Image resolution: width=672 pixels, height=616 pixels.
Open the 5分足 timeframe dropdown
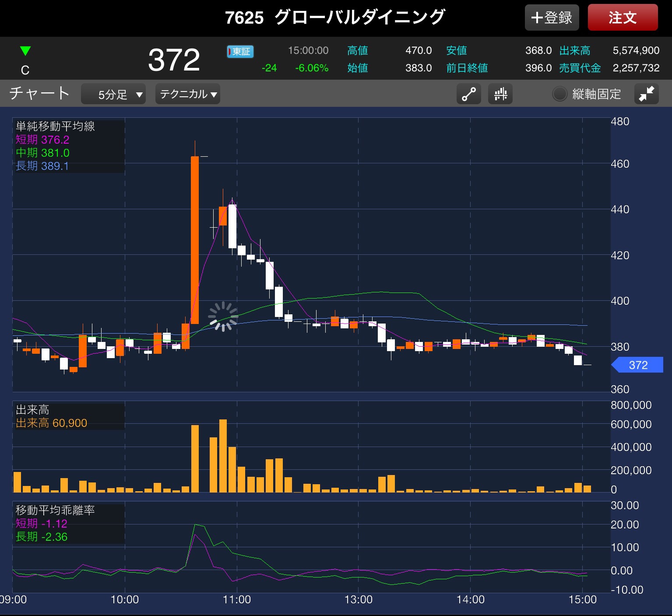point(113,94)
